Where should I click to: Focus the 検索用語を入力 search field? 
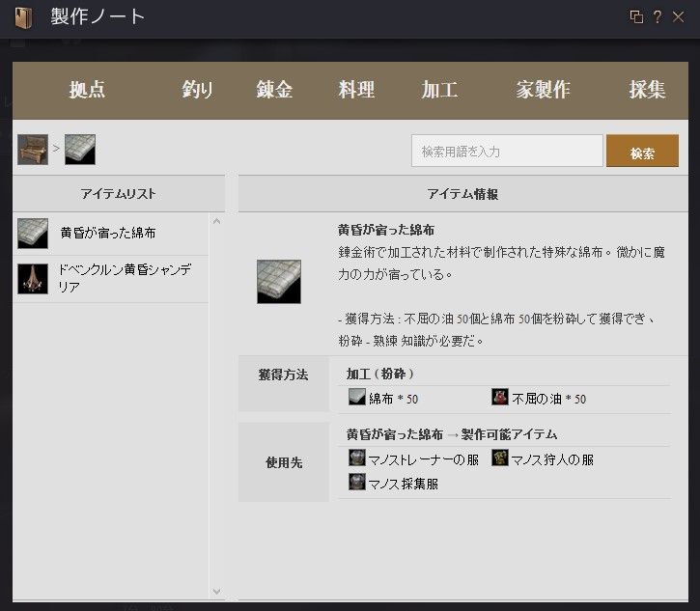pyautogui.click(x=507, y=151)
